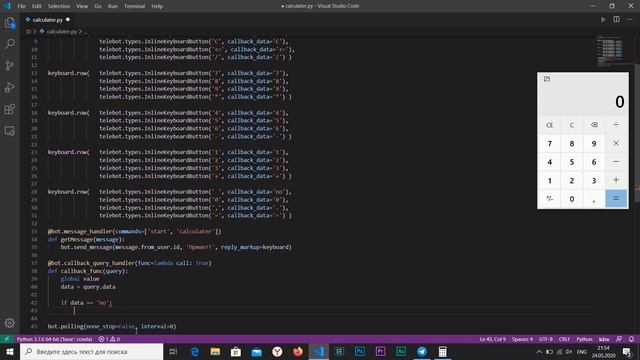Screen dimensions: 640x360
Task: Open the feedback icon in status bar
Action: [x=619, y=339]
